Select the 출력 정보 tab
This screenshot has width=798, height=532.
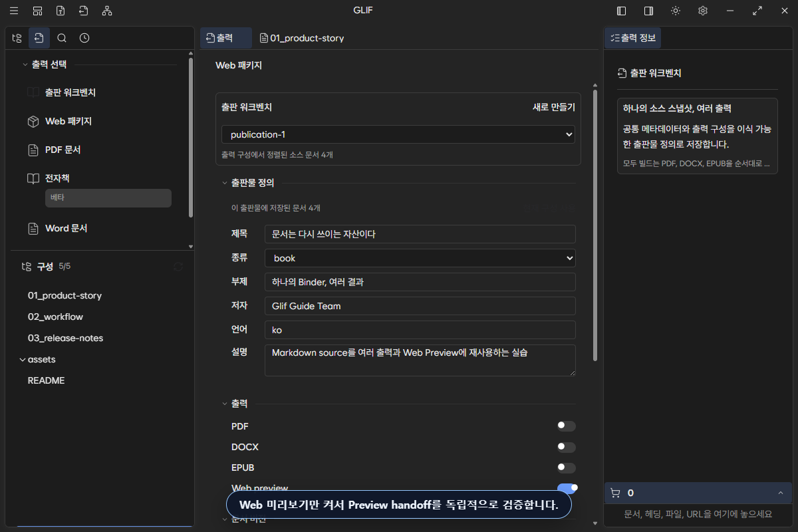coord(633,38)
